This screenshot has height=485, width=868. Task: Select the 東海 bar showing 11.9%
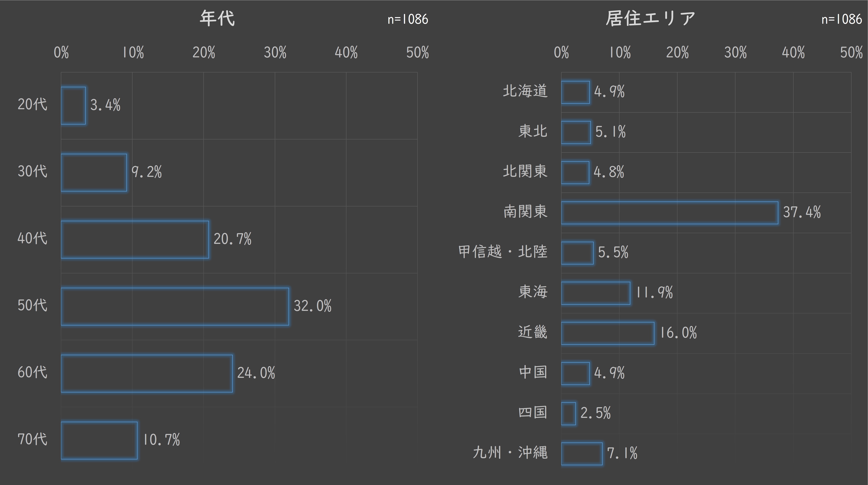(x=596, y=293)
